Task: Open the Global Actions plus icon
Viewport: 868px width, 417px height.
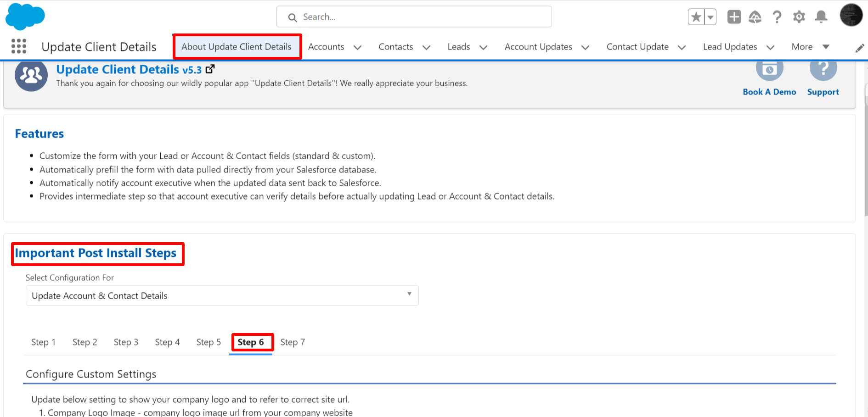Action: coord(734,17)
